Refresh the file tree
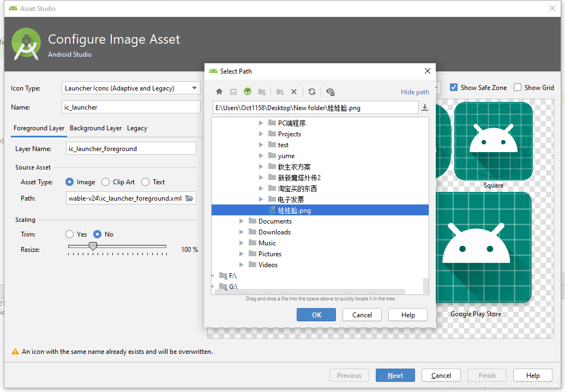 (x=312, y=92)
